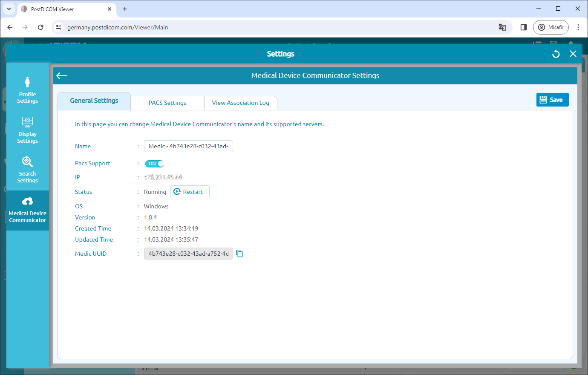Screen dimensions: 588x375
Task: Save the Medical Device Communicator settings
Action: coord(552,99)
